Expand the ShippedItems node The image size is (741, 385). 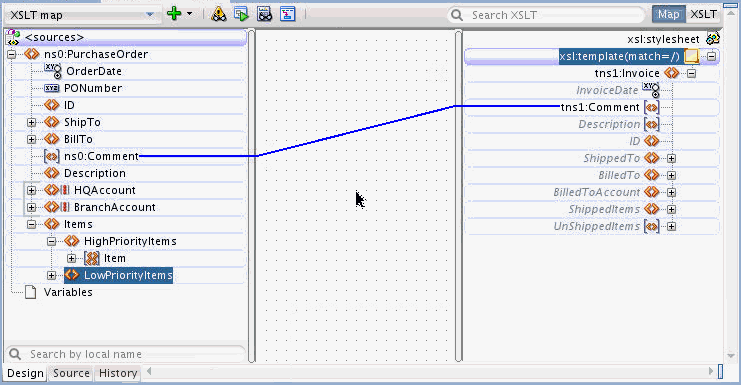[672, 209]
